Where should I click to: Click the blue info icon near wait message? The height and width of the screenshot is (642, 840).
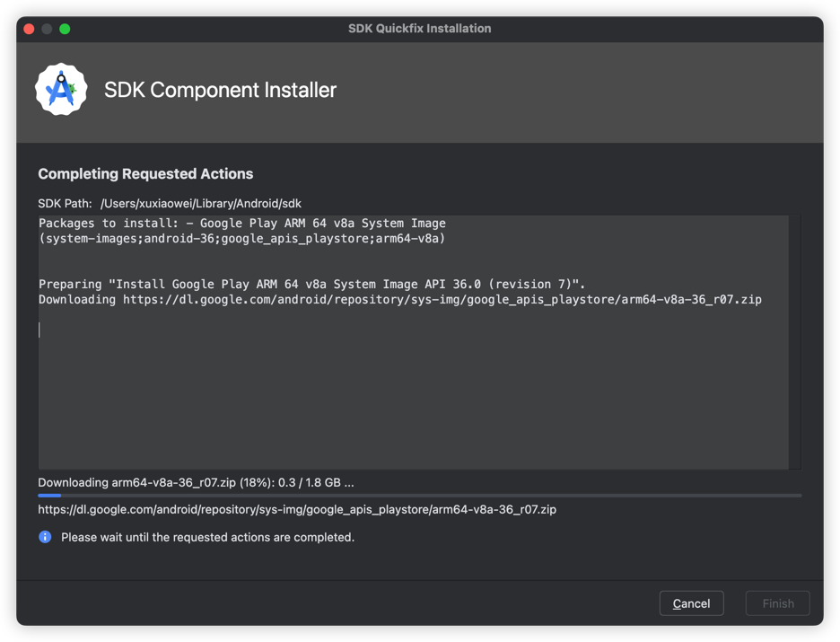click(x=45, y=537)
